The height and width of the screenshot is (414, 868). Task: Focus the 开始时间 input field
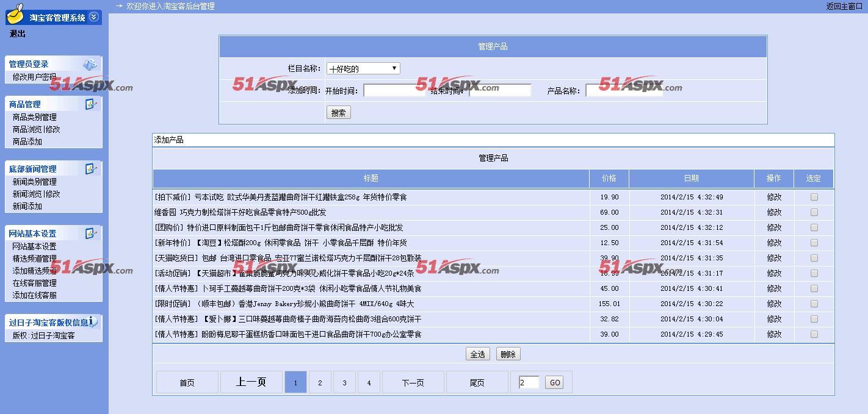coord(394,90)
